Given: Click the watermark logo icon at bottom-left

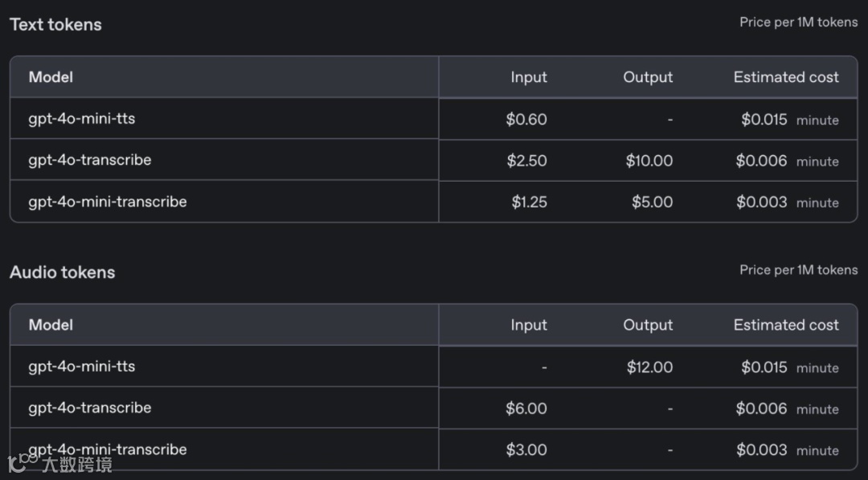Looking at the screenshot, I should point(22,462).
